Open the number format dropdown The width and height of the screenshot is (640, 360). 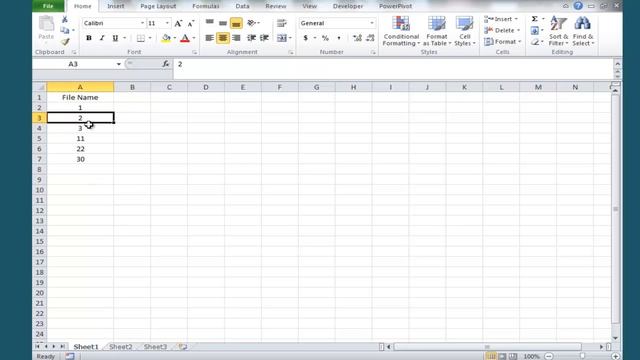[x=372, y=23]
